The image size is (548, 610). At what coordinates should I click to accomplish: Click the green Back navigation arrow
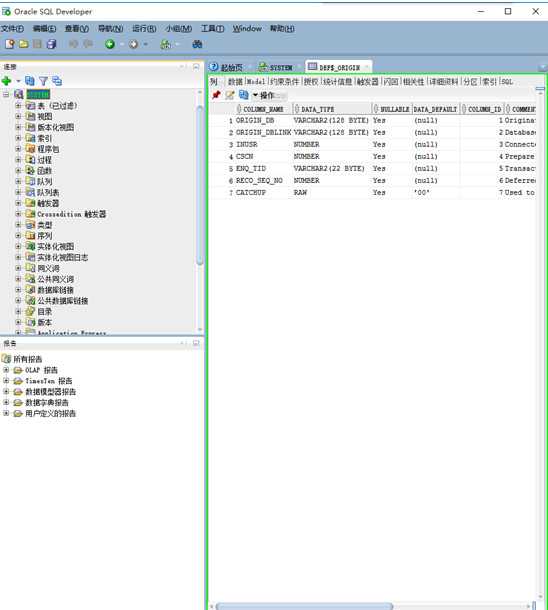pos(110,44)
